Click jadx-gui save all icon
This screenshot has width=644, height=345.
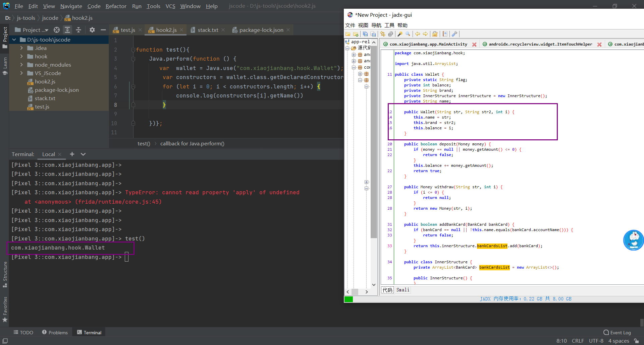[x=365, y=34]
